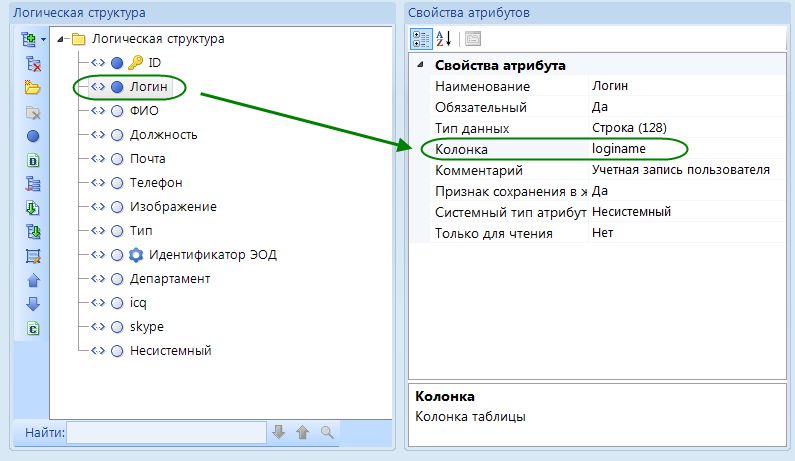This screenshot has width=795, height=461.
Task: Open the add-item dropdown arrow at toolbar top
Action: click(x=44, y=40)
